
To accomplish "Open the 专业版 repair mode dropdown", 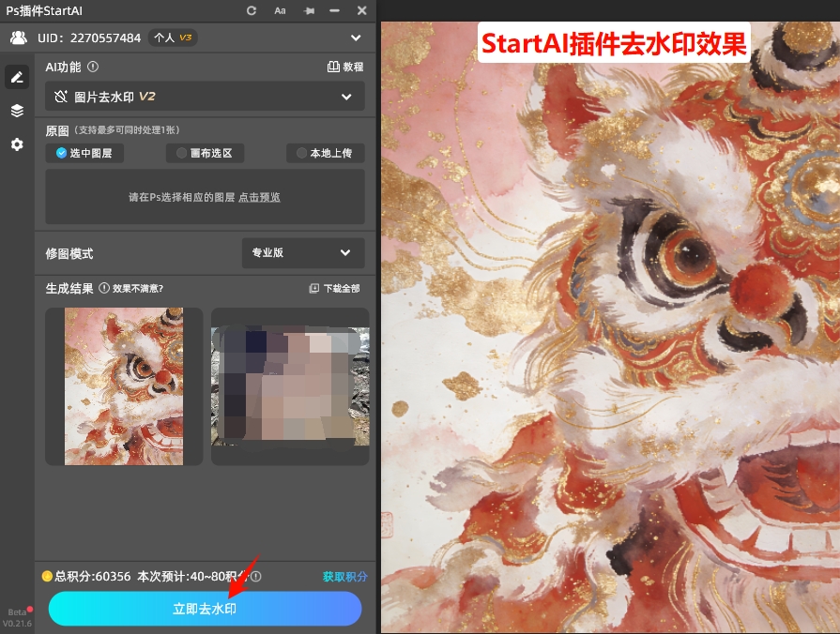I will (x=302, y=252).
